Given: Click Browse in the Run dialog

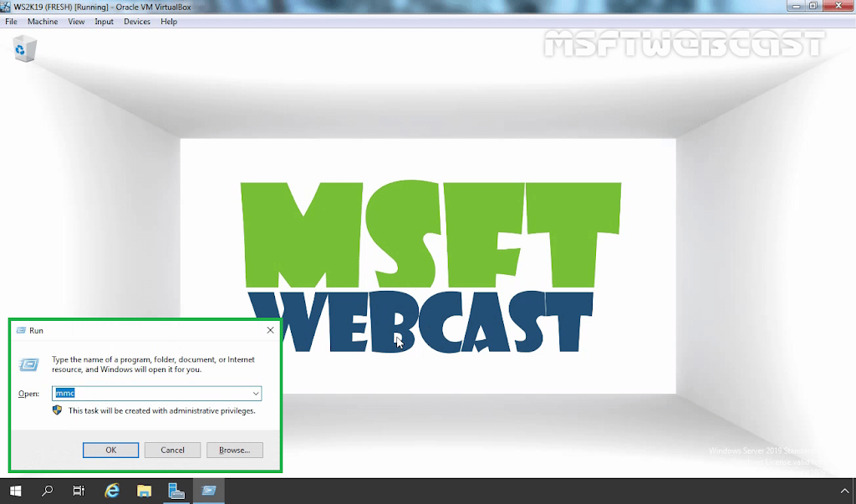Looking at the screenshot, I should (235, 450).
